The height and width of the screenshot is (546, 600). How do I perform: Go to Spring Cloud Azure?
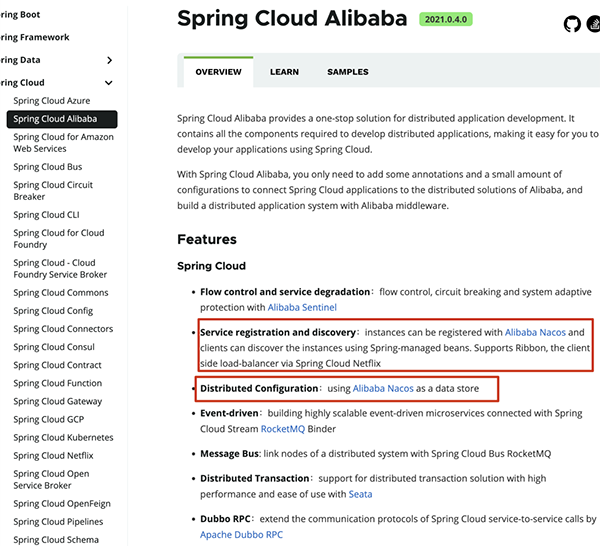52,101
